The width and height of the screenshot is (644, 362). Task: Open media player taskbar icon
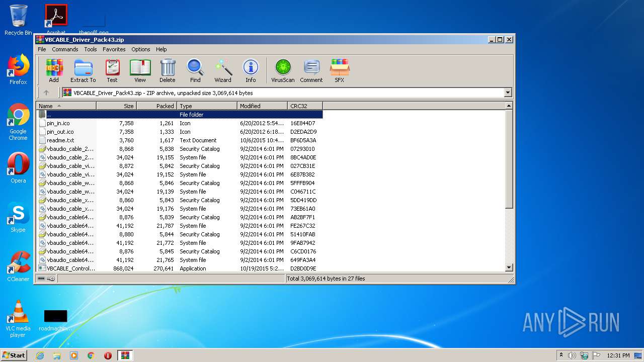[74, 355]
